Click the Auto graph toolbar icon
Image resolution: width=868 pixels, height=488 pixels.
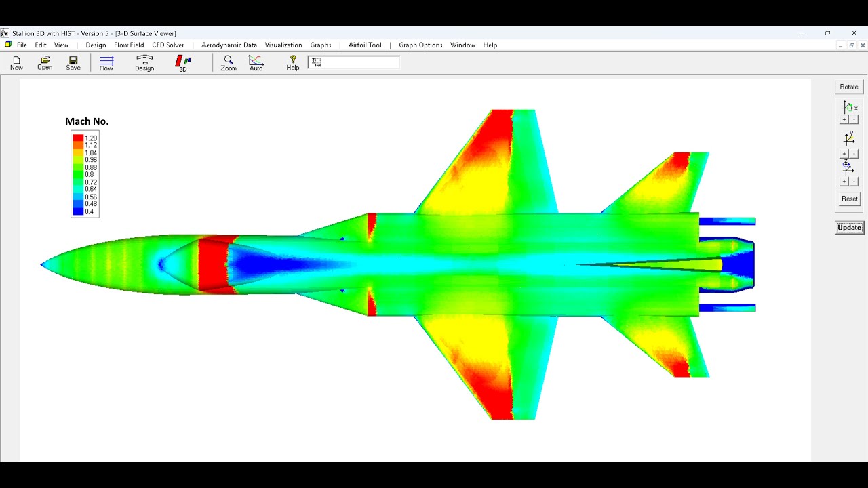click(256, 63)
